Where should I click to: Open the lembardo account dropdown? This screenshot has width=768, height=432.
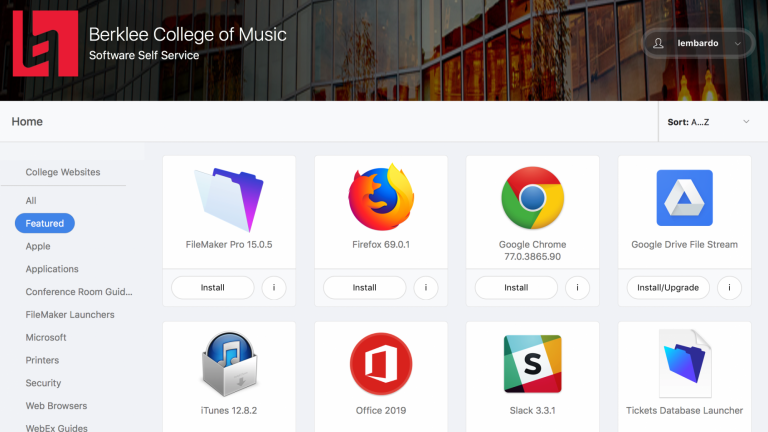[x=698, y=43]
